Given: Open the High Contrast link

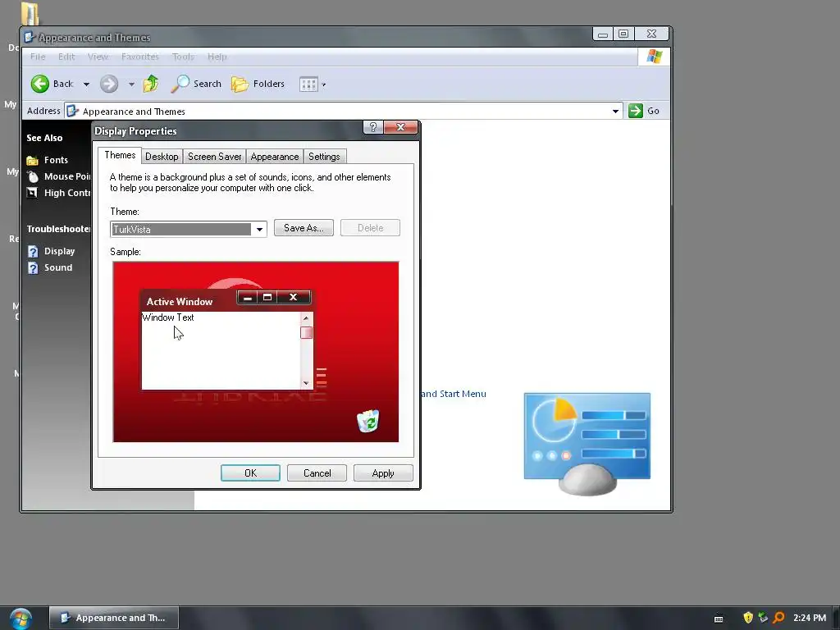Looking at the screenshot, I should (x=67, y=193).
